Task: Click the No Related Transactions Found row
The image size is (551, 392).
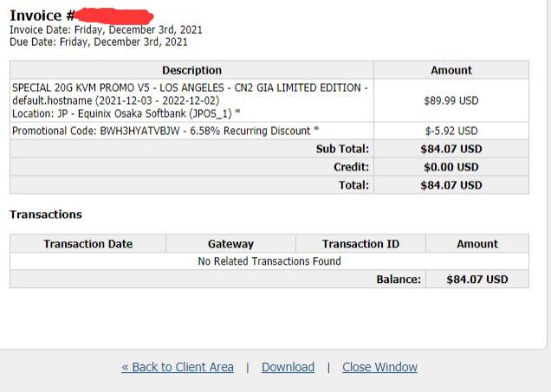Action: tap(269, 261)
